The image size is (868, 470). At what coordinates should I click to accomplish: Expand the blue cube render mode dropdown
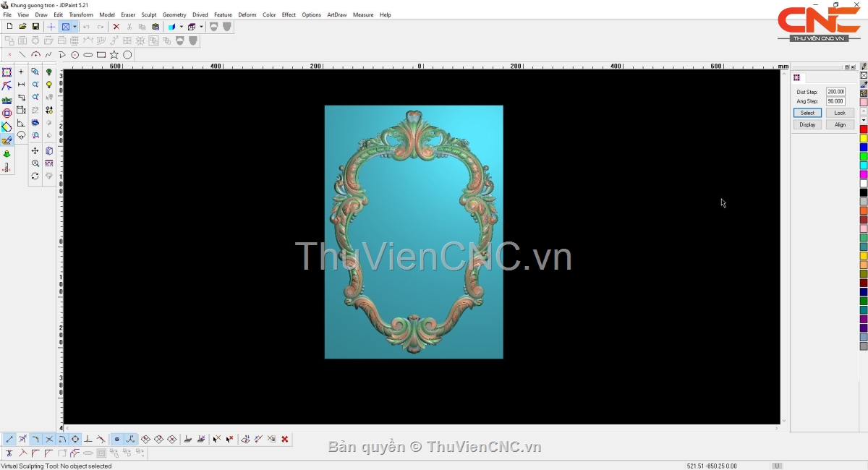181,27
